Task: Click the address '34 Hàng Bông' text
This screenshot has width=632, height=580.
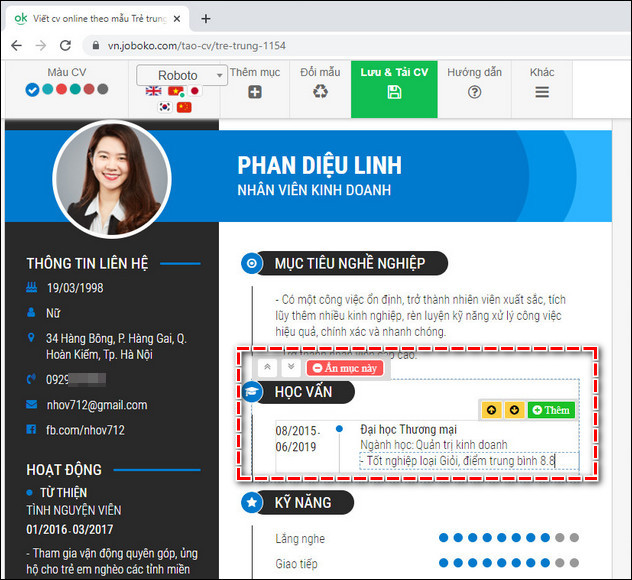Action: point(116,346)
